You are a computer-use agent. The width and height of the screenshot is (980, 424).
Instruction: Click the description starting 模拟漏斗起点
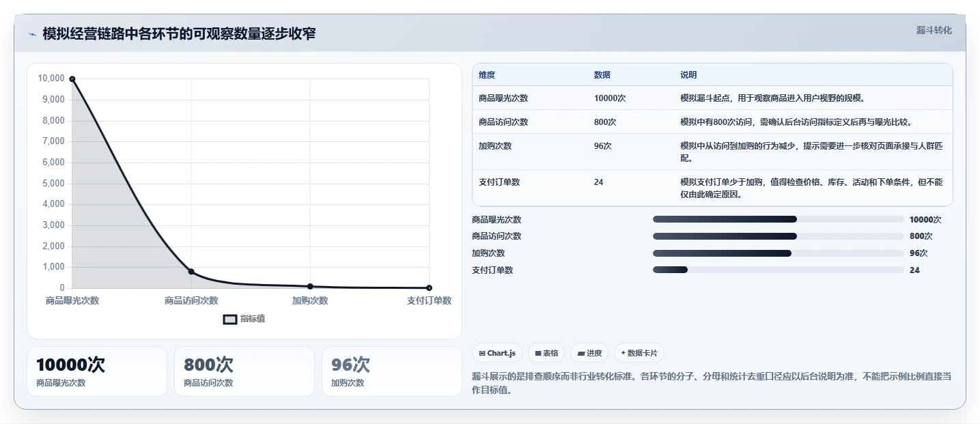773,98
